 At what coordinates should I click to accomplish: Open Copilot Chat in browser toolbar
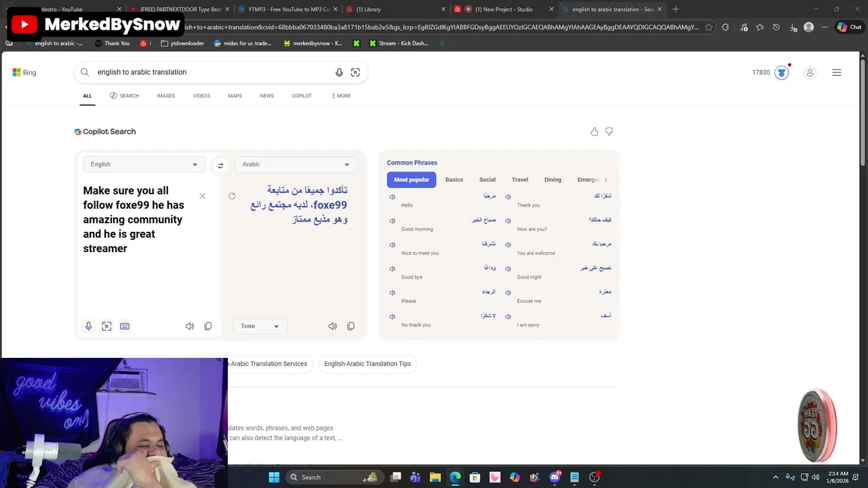coord(849,27)
